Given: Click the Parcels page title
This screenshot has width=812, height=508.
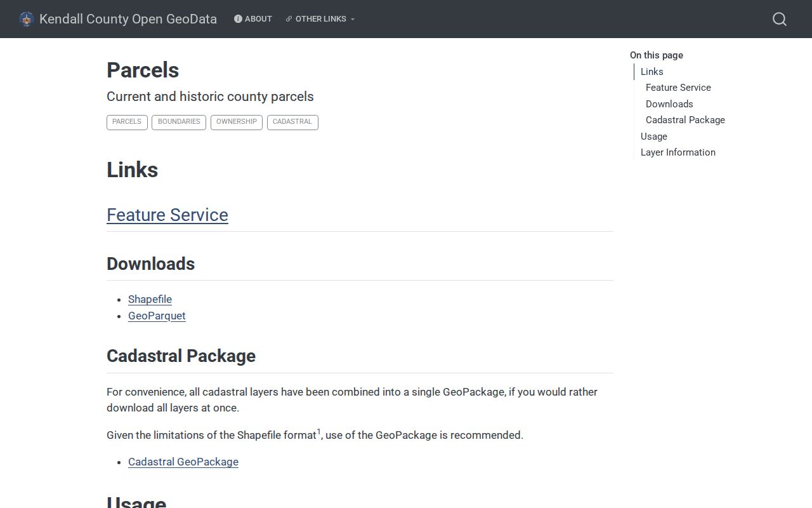Looking at the screenshot, I should [x=143, y=70].
